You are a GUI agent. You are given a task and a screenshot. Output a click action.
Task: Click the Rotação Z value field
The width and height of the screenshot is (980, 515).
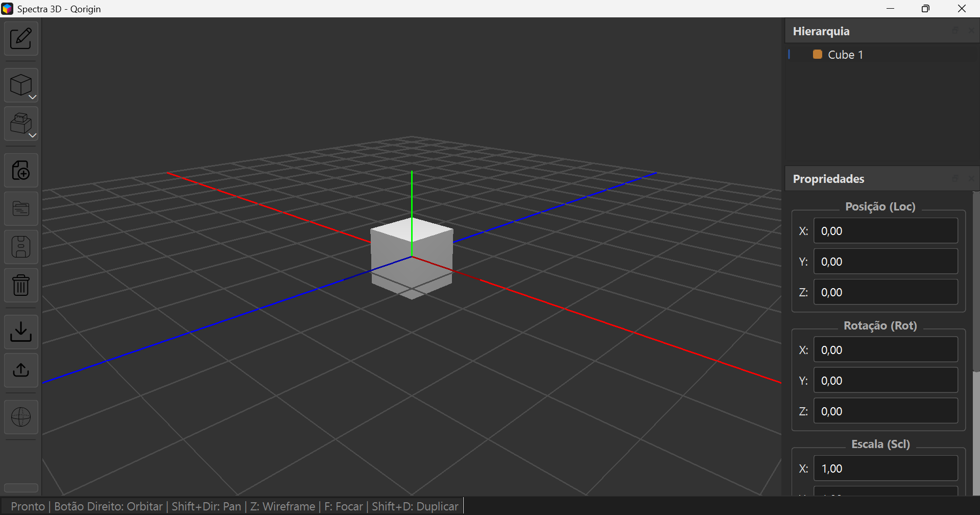886,411
